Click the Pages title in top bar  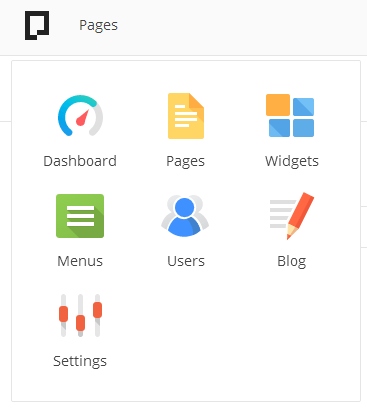click(98, 26)
